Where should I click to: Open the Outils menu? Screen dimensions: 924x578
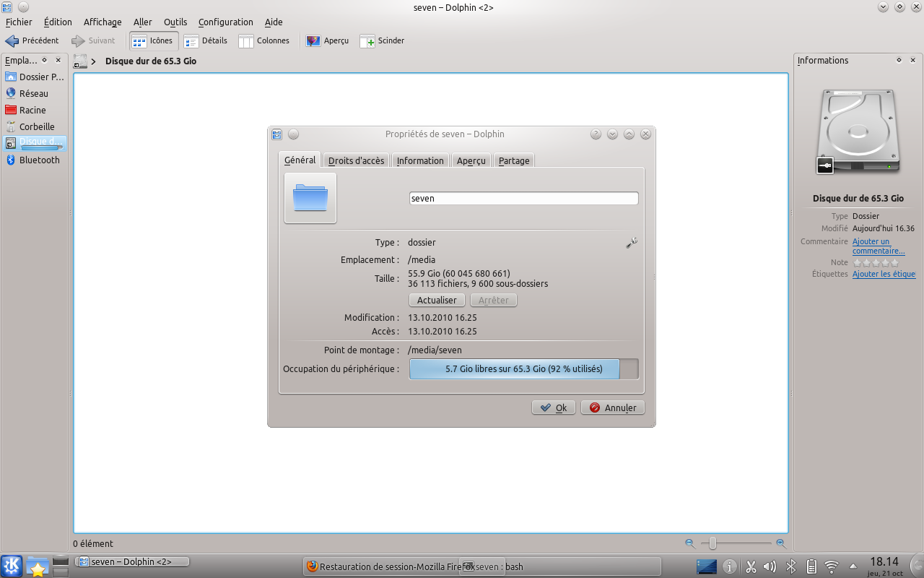[175, 22]
